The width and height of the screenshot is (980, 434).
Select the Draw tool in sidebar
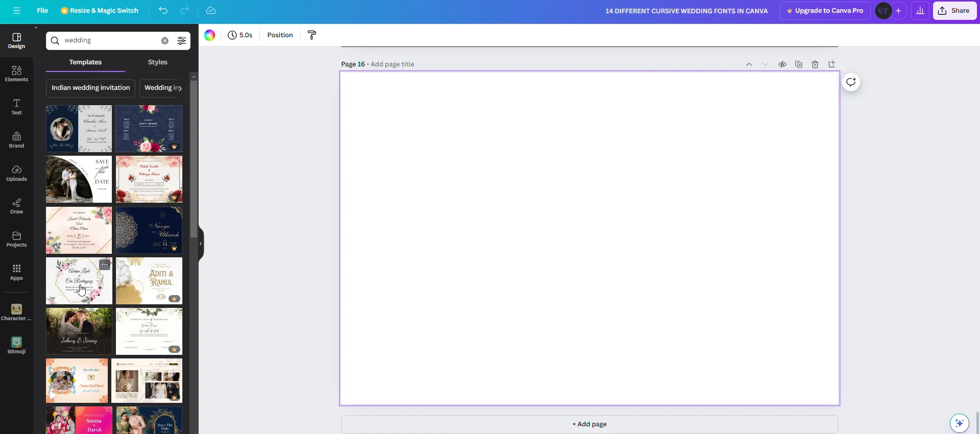pyautogui.click(x=16, y=206)
